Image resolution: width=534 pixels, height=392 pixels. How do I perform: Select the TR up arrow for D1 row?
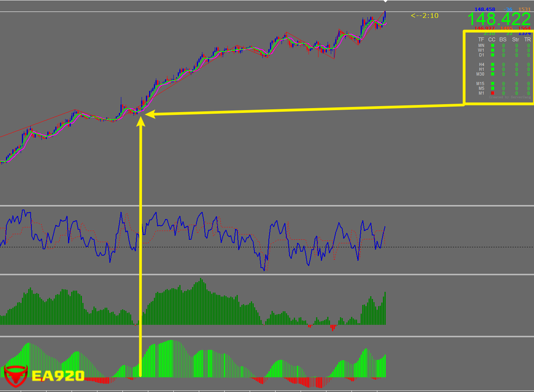(x=528, y=55)
